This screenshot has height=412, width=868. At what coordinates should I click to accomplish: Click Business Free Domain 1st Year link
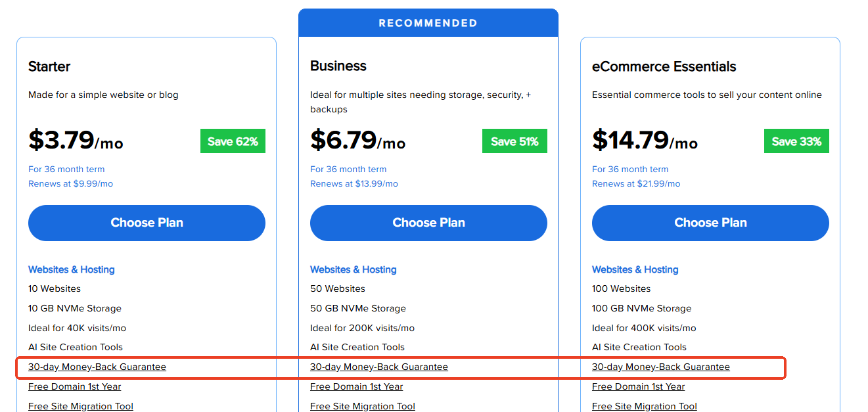(x=357, y=386)
